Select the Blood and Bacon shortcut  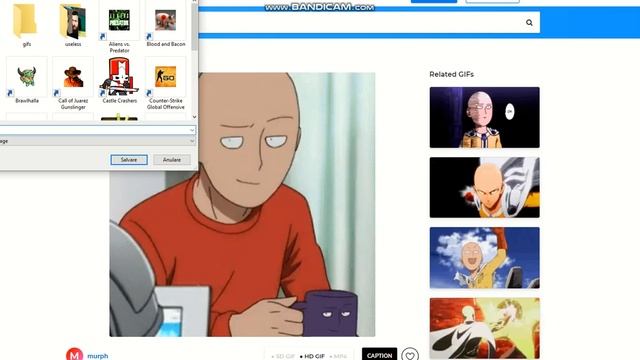[x=166, y=24]
